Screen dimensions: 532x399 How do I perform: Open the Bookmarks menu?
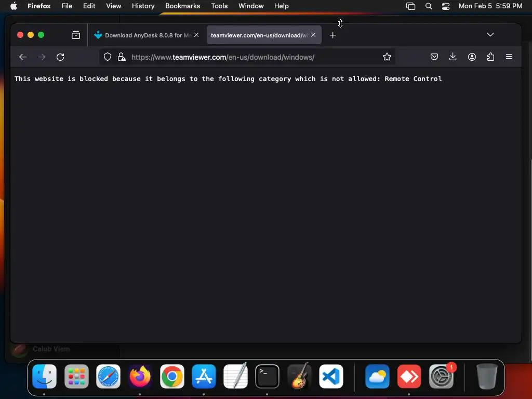click(182, 6)
